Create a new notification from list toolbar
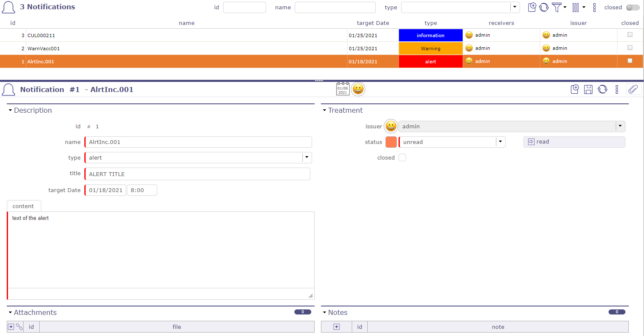644x336 pixels. click(532, 7)
